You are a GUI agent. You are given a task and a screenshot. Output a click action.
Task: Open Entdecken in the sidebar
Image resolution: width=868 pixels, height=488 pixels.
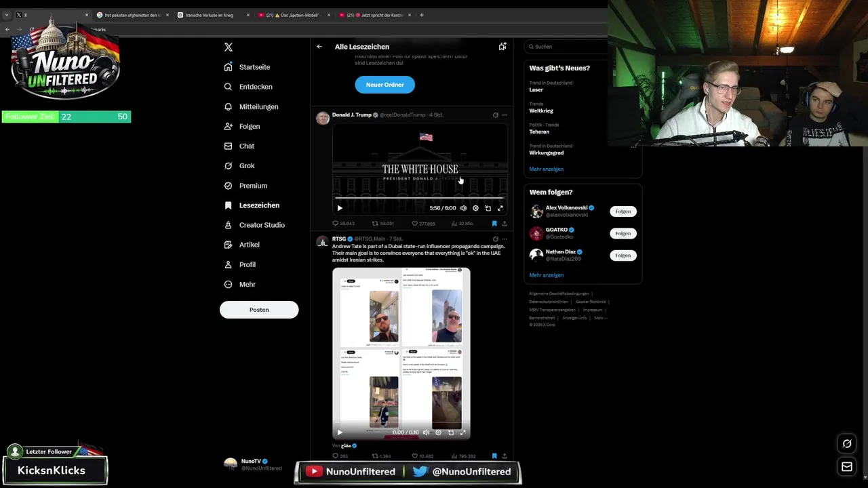point(248,87)
